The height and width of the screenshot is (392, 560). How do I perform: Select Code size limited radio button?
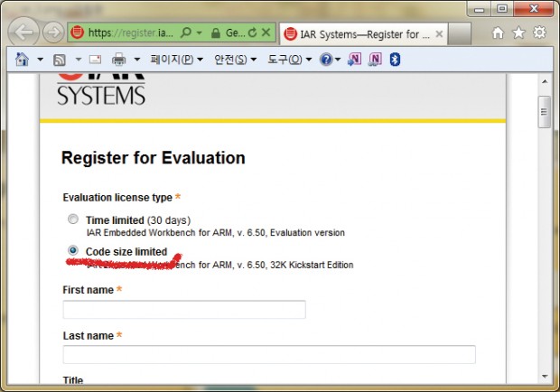(x=73, y=250)
